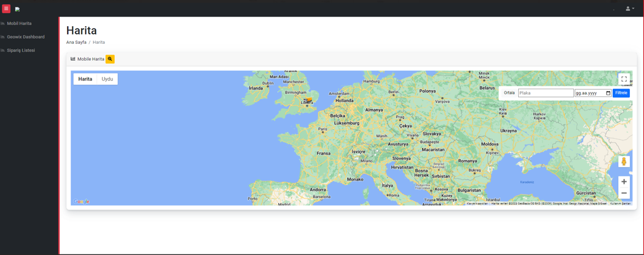The height and width of the screenshot is (255, 644).
Task: Focus the Plaka input field
Action: (546, 93)
